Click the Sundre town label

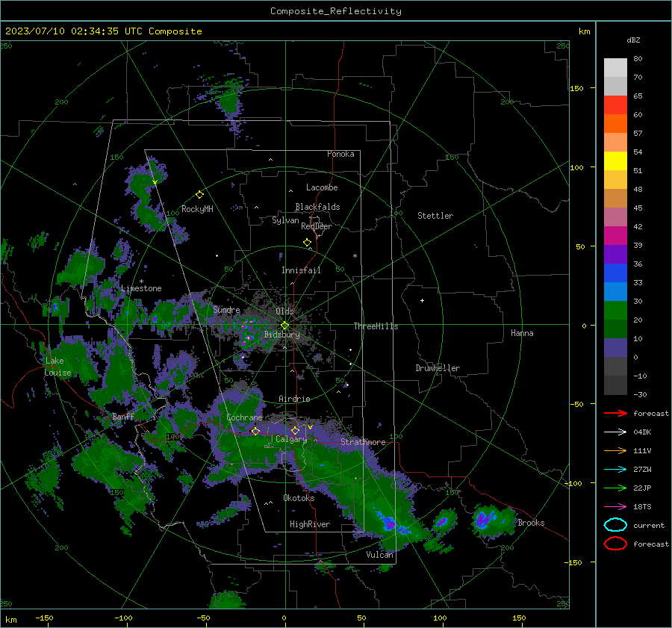226,309
